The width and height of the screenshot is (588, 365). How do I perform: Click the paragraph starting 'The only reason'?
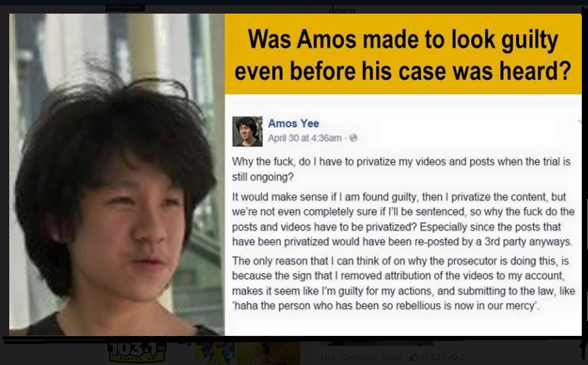coord(403,283)
